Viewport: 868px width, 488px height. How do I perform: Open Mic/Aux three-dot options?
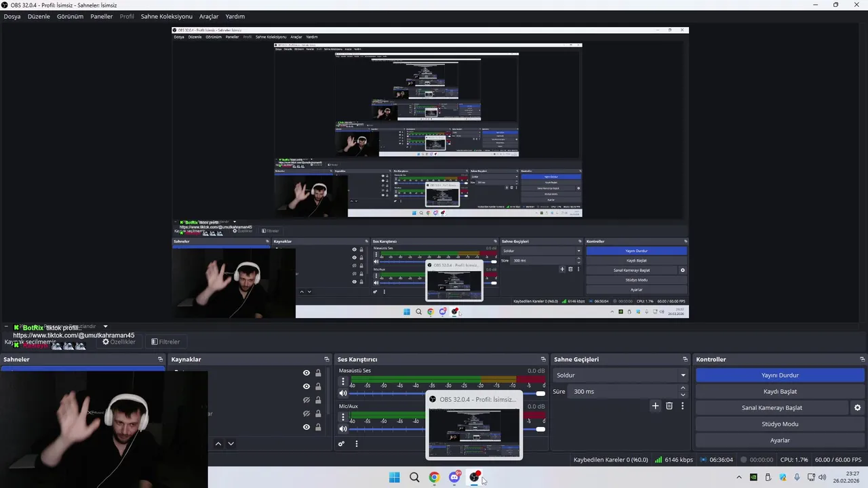[x=343, y=417]
